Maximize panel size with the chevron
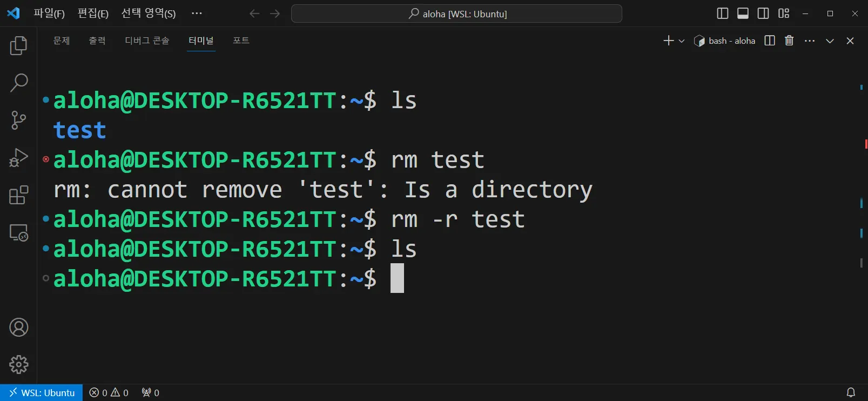The image size is (868, 401). (830, 41)
